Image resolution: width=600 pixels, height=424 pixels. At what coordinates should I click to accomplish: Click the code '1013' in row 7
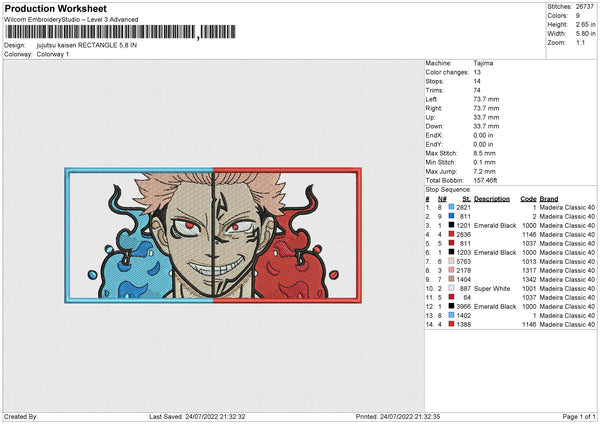click(530, 261)
